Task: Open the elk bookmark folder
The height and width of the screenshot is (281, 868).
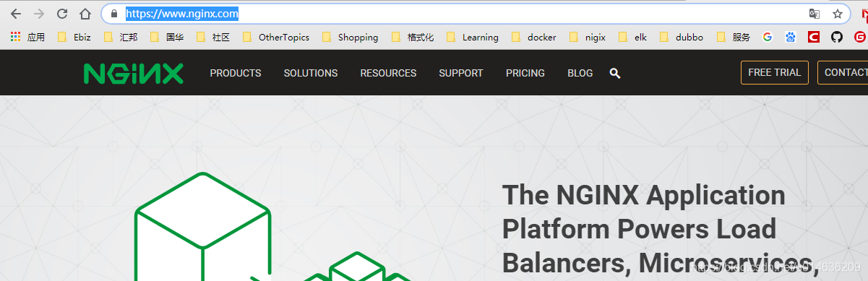Action: click(x=632, y=37)
